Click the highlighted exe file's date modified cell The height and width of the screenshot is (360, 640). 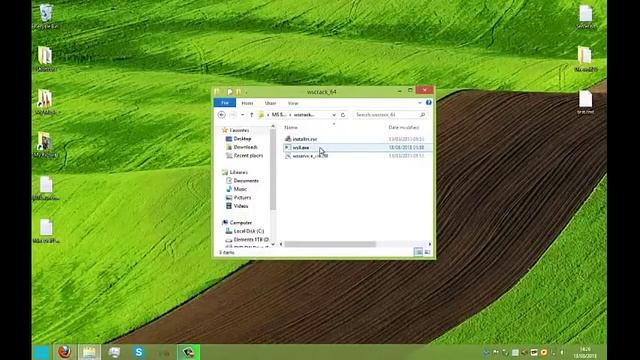[x=406, y=147]
